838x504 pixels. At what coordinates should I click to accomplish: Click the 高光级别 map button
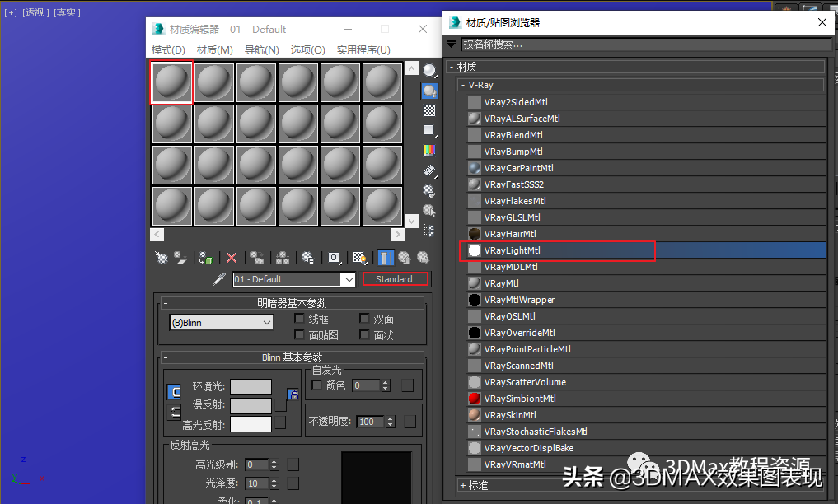tap(293, 464)
